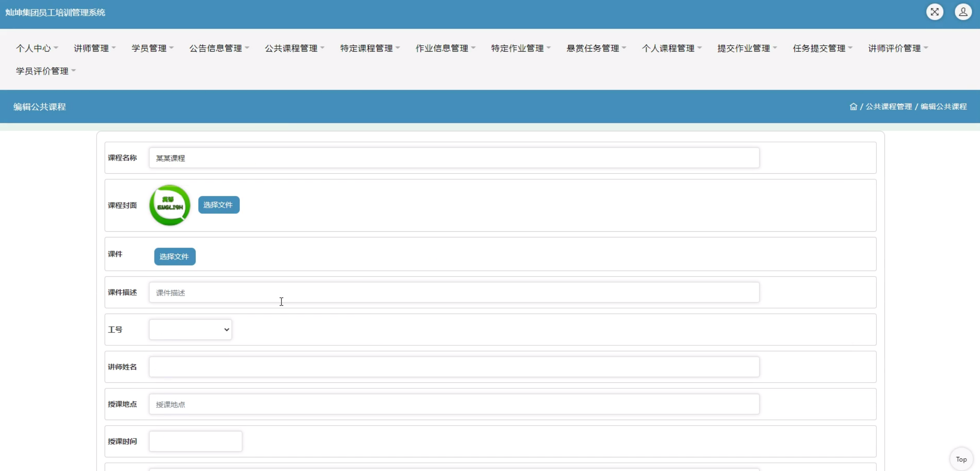Screen dimensions: 980x471
Task: Click the course cover thumbnail image
Action: [x=170, y=205]
